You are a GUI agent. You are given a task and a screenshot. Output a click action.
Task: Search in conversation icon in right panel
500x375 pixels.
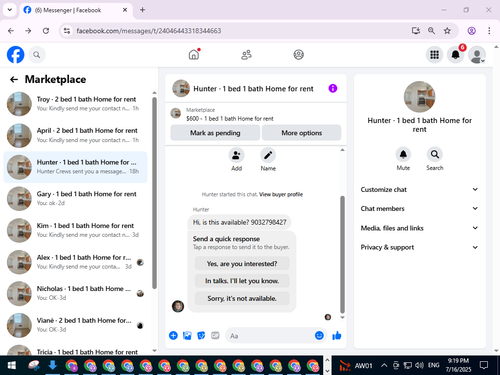click(x=435, y=154)
